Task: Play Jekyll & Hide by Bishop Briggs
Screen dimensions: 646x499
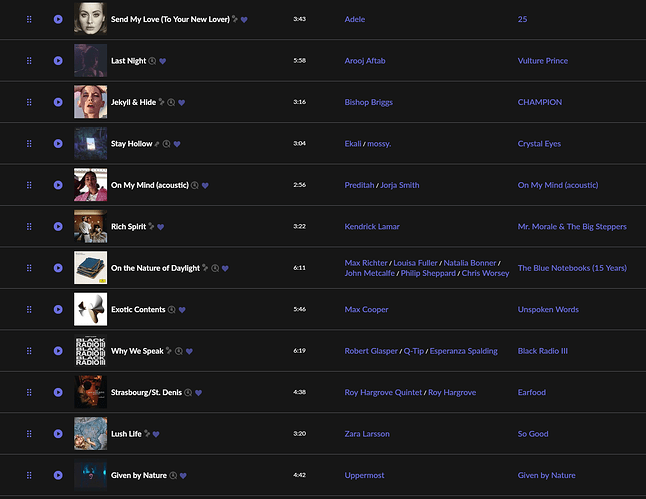Action: coord(58,102)
